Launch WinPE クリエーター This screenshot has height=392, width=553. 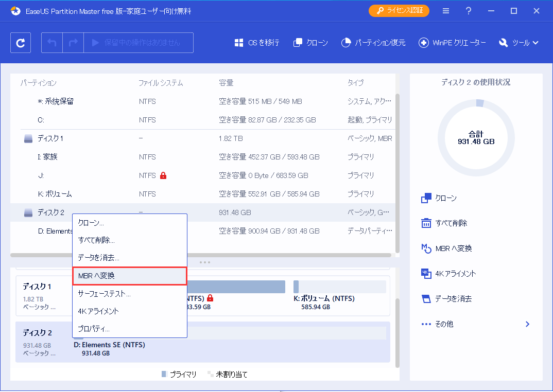(x=452, y=43)
